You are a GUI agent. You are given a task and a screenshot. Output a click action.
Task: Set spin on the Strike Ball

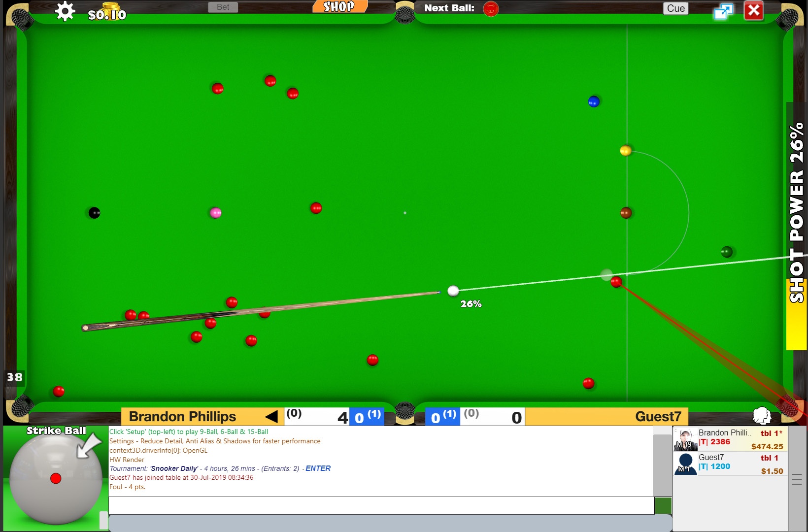(x=56, y=478)
